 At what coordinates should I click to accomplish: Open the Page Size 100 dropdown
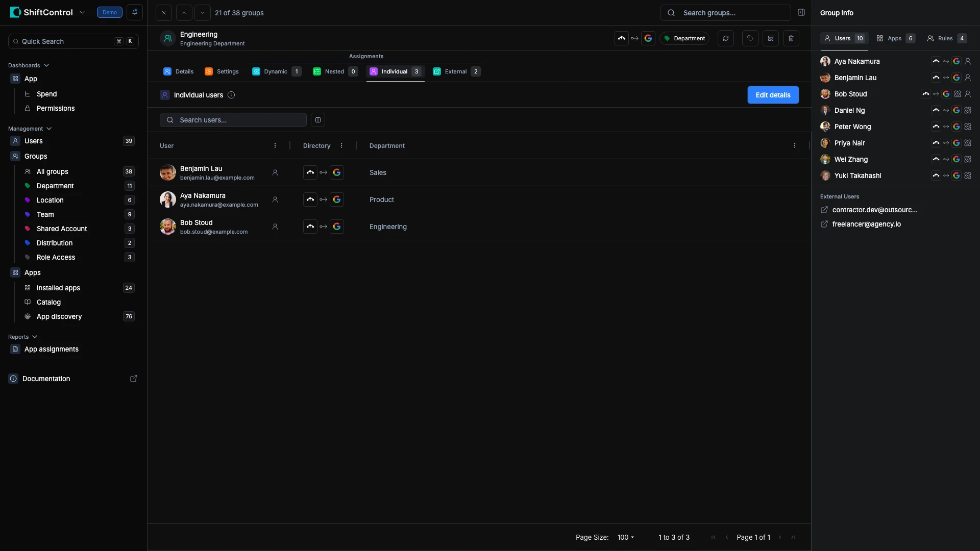pyautogui.click(x=625, y=537)
